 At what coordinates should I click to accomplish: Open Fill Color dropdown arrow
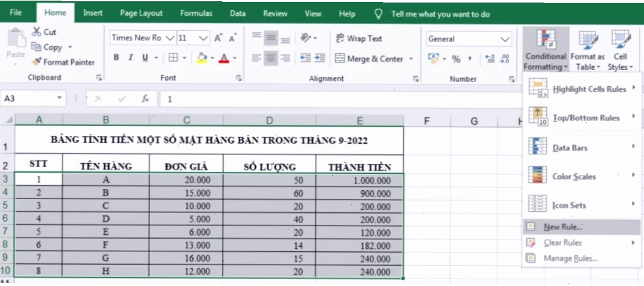(x=212, y=58)
